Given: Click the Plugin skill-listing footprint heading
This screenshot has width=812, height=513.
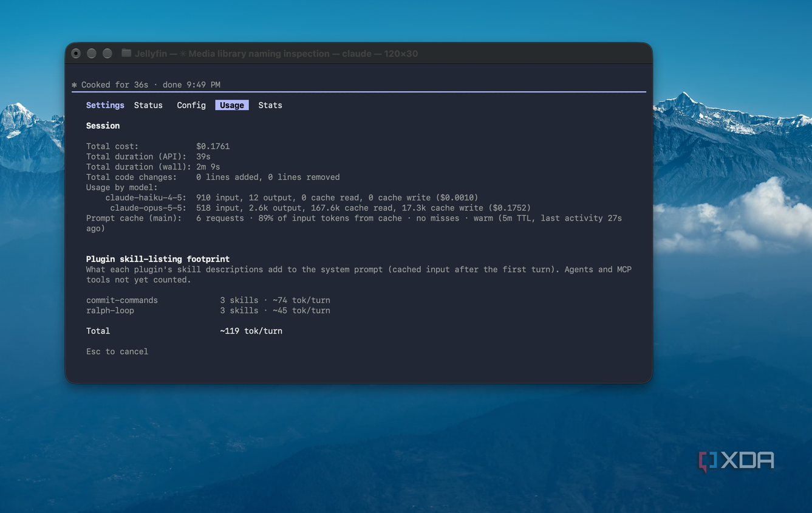Looking at the screenshot, I should pyautogui.click(x=158, y=259).
